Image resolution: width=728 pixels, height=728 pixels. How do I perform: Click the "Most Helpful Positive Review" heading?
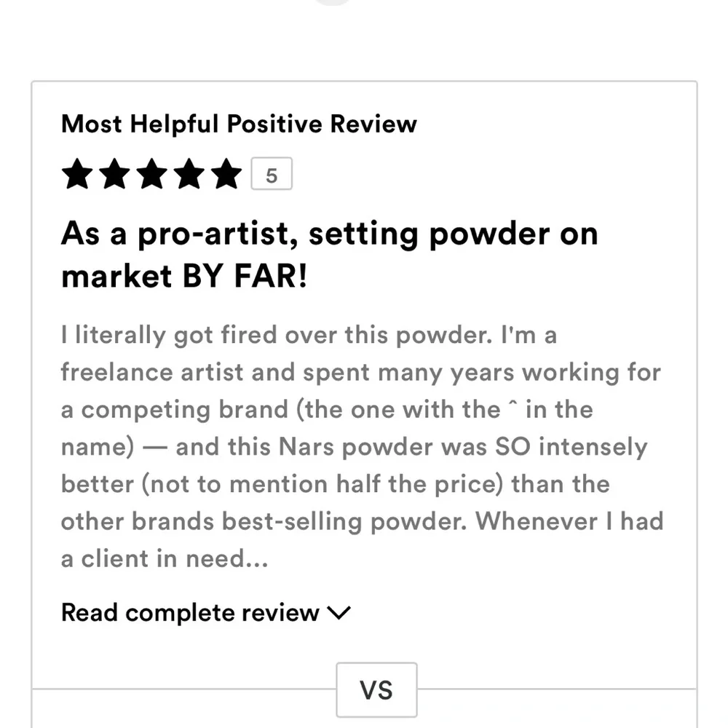click(x=239, y=124)
